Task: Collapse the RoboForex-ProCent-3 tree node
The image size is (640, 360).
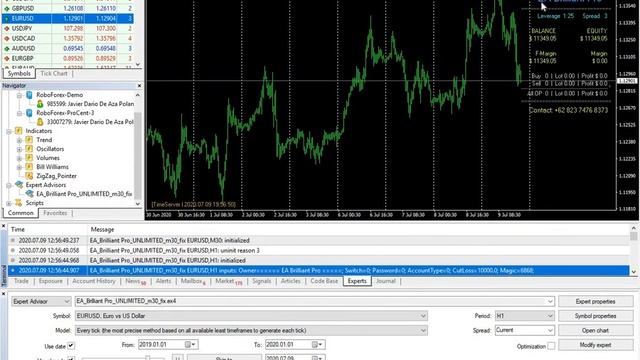Action: click(x=19, y=113)
